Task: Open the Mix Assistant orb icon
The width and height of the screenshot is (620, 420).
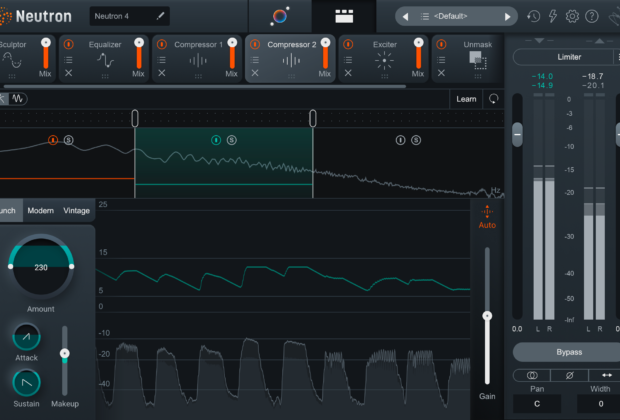Action: (x=280, y=16)
